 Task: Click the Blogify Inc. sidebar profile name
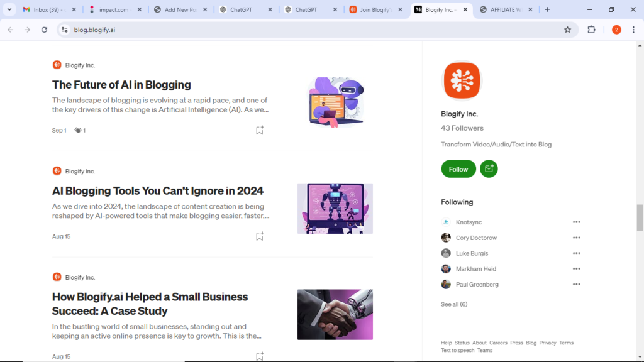click(x=459, y=114)
